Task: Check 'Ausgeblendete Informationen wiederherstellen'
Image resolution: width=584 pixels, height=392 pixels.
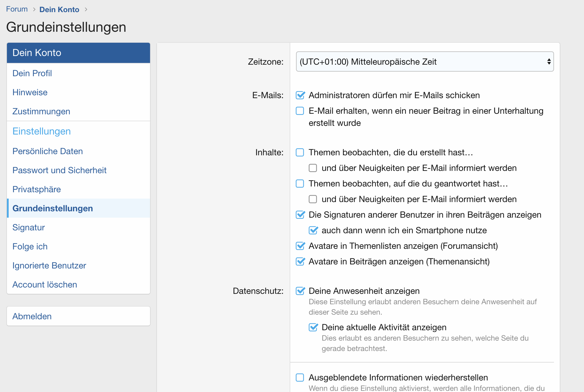Action: click(300, 378)
